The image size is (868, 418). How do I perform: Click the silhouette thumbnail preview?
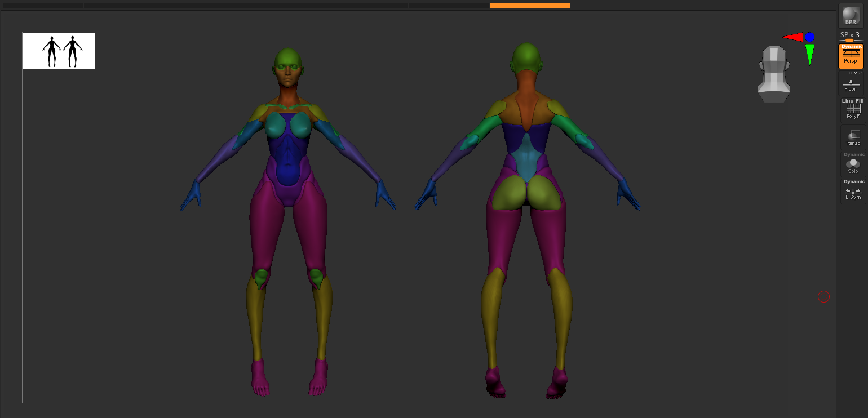pos(59,51)
